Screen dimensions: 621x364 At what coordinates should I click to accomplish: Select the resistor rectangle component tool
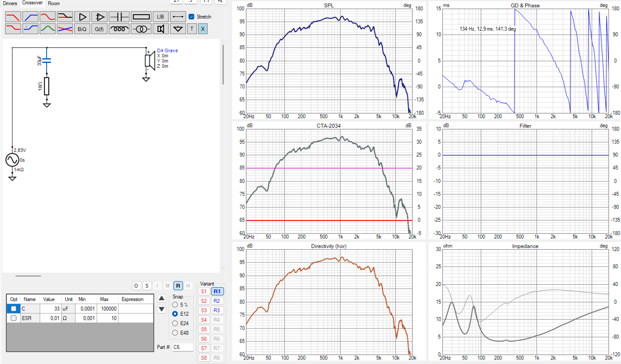point(141,17)
